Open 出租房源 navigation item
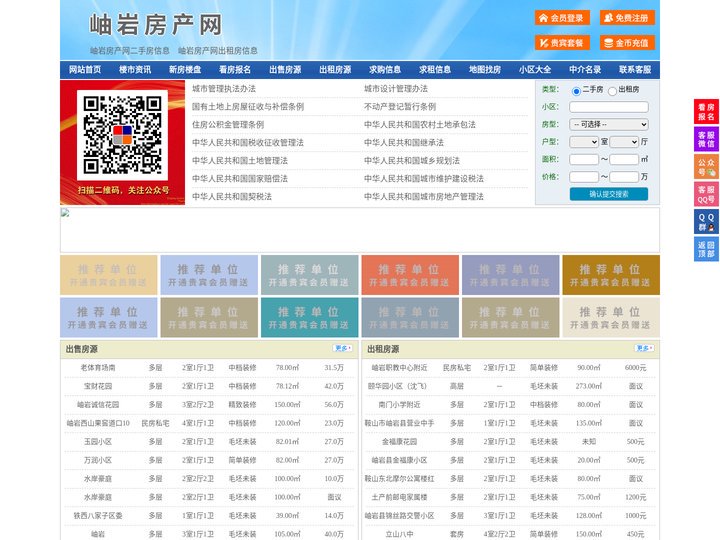This screenshot has width=720, height=540. point(335,70)
